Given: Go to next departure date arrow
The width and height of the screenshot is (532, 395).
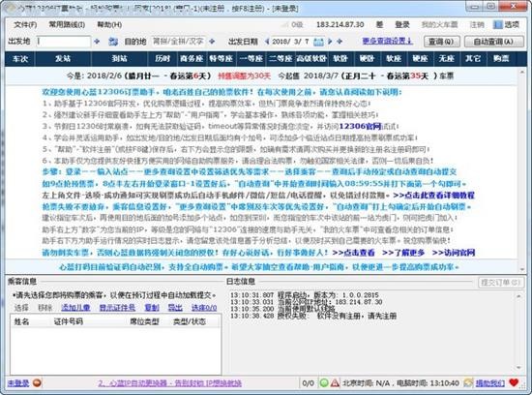Looking at the screenshot, I should (x=330, y=42).
